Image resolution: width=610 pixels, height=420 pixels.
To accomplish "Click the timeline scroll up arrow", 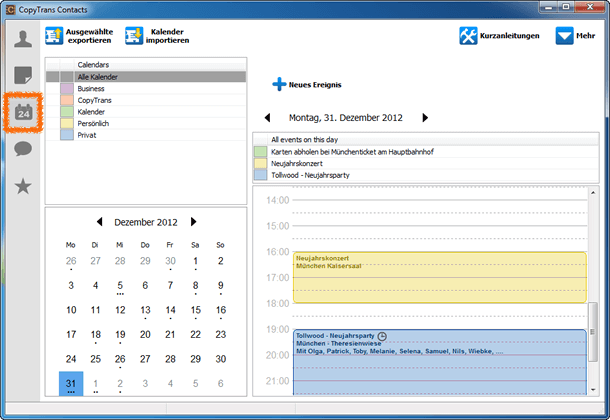I will [x=593, y=192].
